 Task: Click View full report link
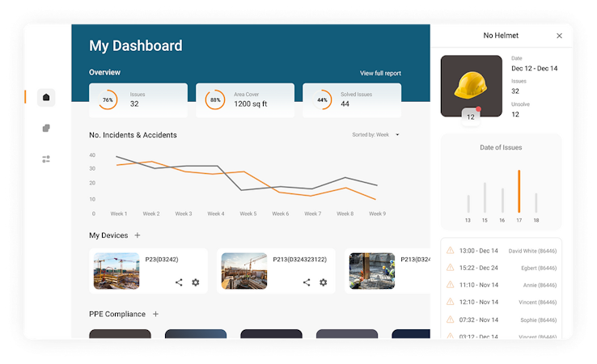tap(380, 73)
